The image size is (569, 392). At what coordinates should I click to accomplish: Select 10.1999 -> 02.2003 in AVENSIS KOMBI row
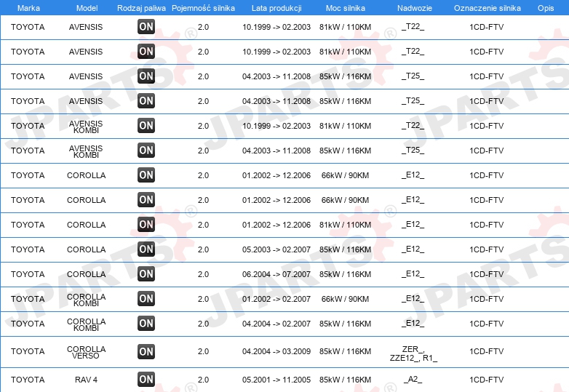pyautogui.click(x=276, y=126)
